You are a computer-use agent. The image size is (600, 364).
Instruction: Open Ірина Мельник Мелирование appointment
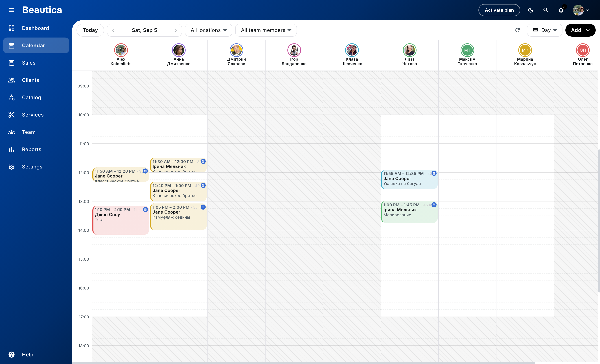(409, 212)
